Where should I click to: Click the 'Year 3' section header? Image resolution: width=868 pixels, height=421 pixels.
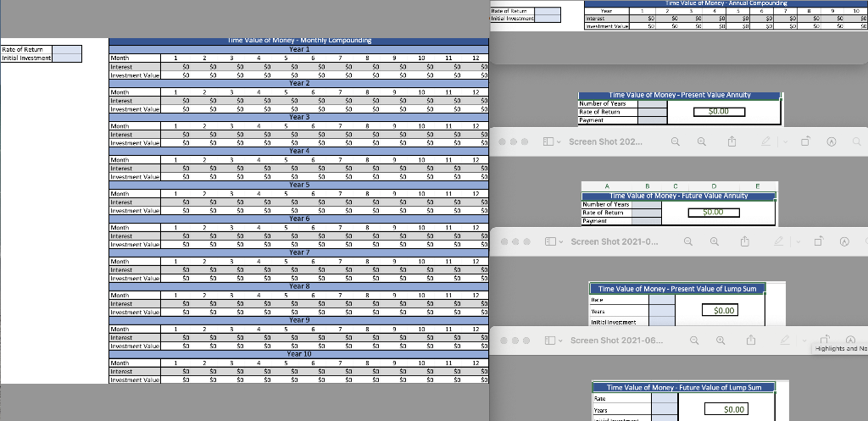[299, 117]
